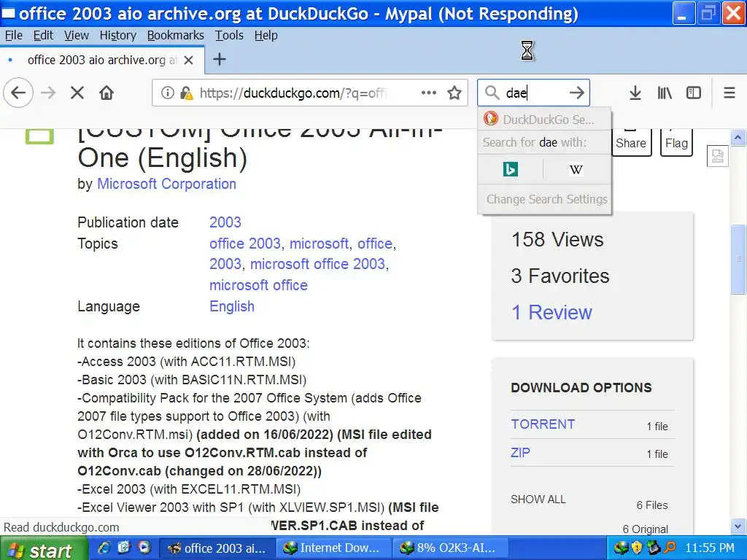Image resolution: width=747 pixels, height=560 pixels.
Task: Click the green globe tray icon
Action: coord(622,548)
